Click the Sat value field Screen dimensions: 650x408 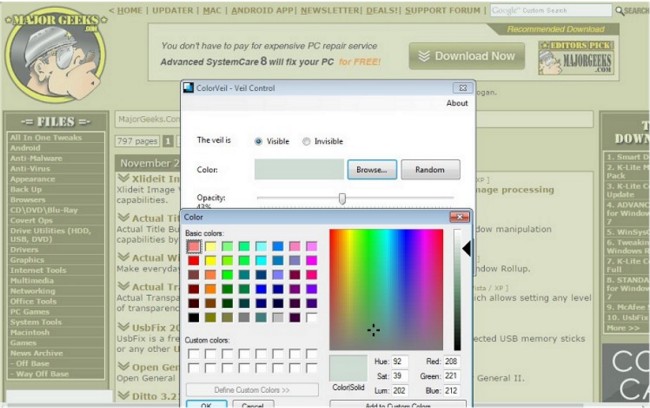click(399, 376)
